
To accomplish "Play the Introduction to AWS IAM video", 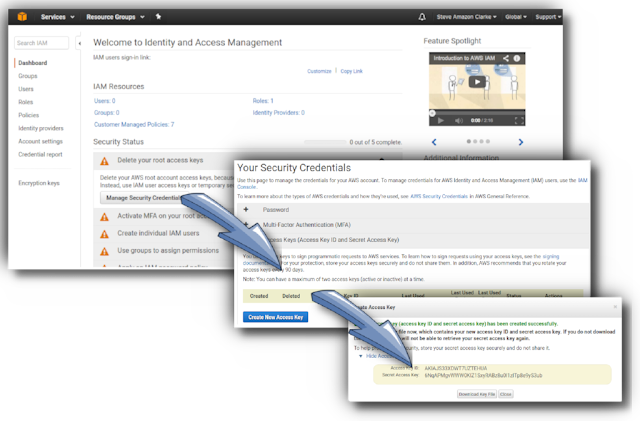I will coord(477,82).
